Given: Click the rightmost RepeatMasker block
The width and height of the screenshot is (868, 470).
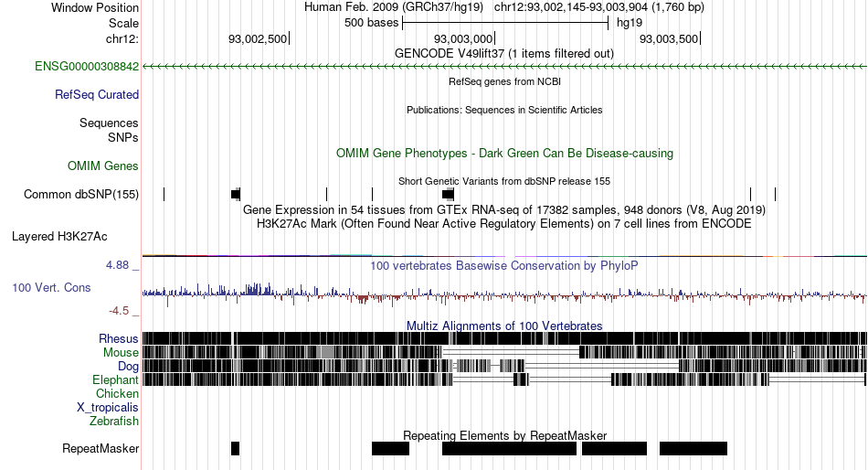Looking at the screenshot, I should [693, 448].
